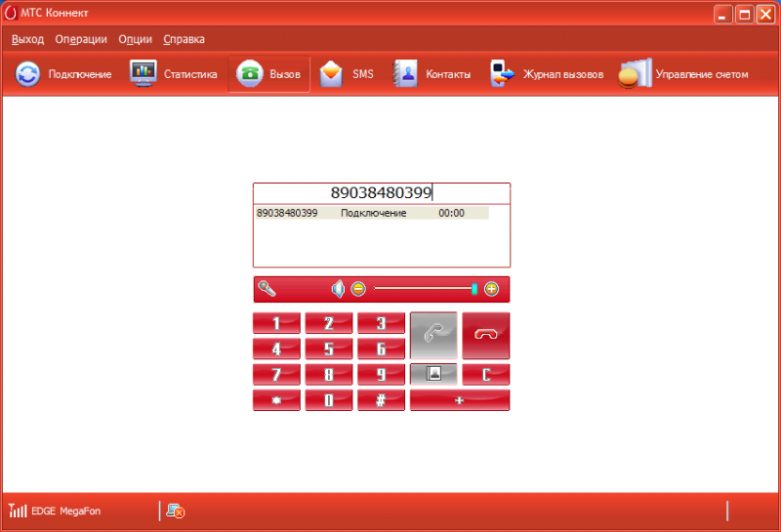The height and width of the screenshot is (532, 781).
Task: Dial digit 1 on keypad
Action: [x=276, y=323]
